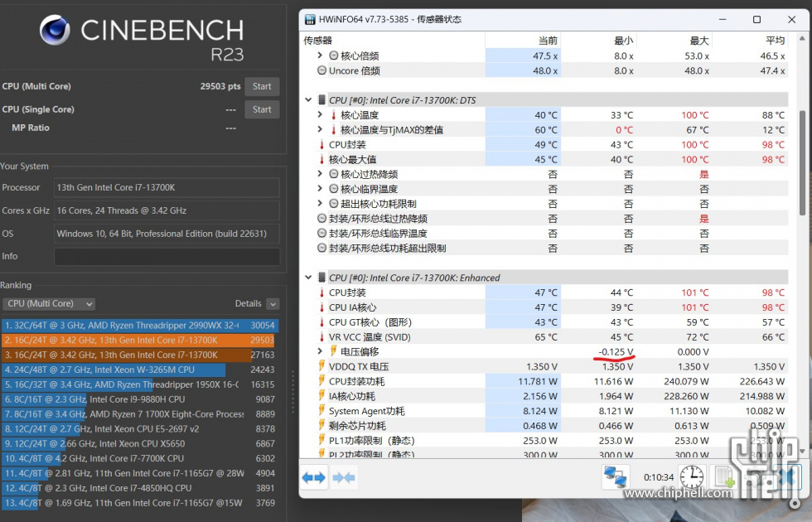Click the chip icon of the Enhanced section header
This screenshot has width=812, height=522.
tap(321, 278)
